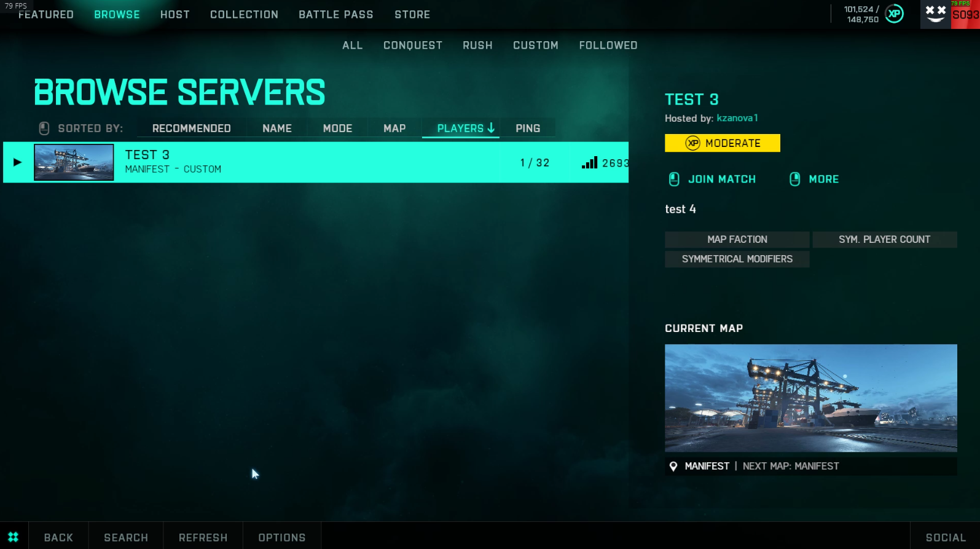Click the map location pin icon

tap(673, 466)
